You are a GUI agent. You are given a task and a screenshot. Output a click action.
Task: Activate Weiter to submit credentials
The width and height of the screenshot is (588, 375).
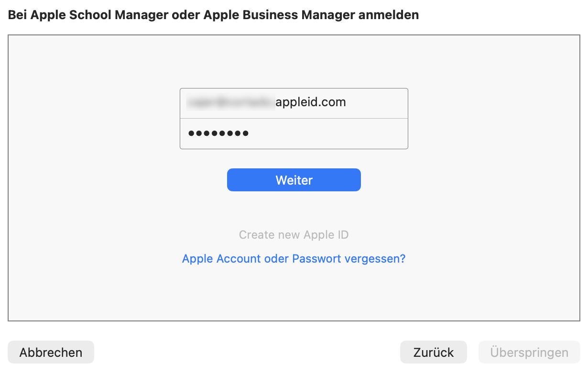click(x=294, y=180)
